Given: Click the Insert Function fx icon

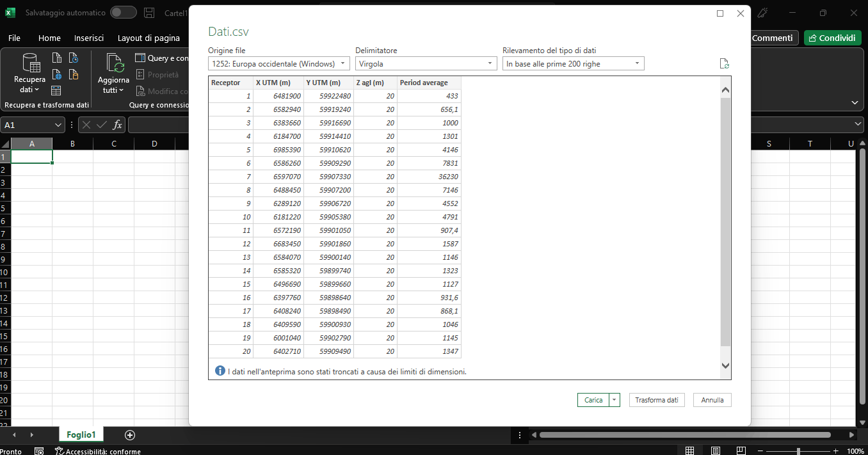Looking at the screenshot, I should pos(117,125).
